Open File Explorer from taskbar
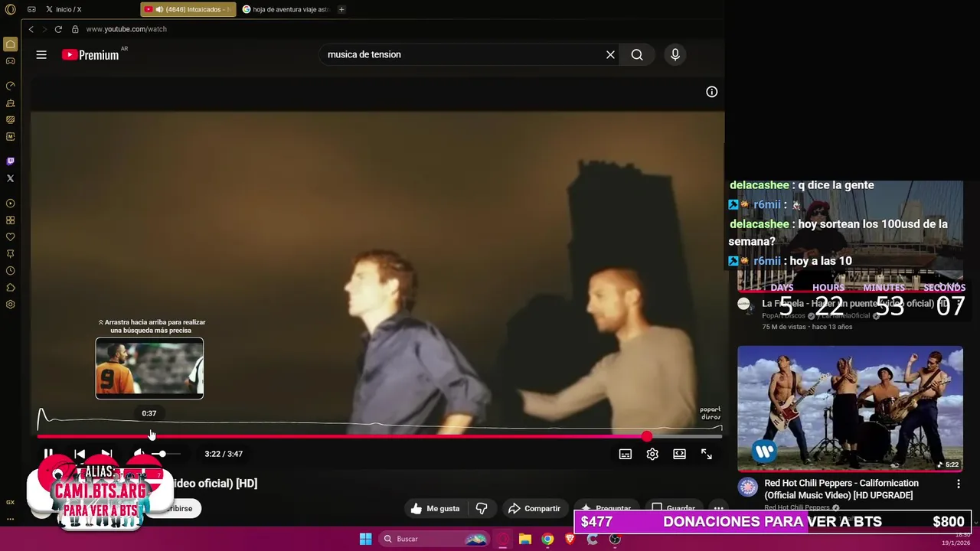 coord(525,539)
